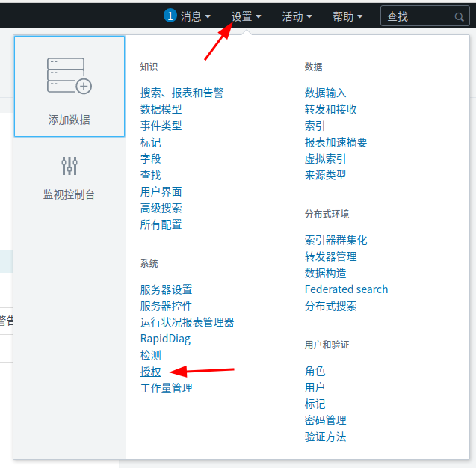Screen dimensions: 476x468
Task: Collapse the 设置 (Settings) dropdown menu
Action: tap(246, 16)
